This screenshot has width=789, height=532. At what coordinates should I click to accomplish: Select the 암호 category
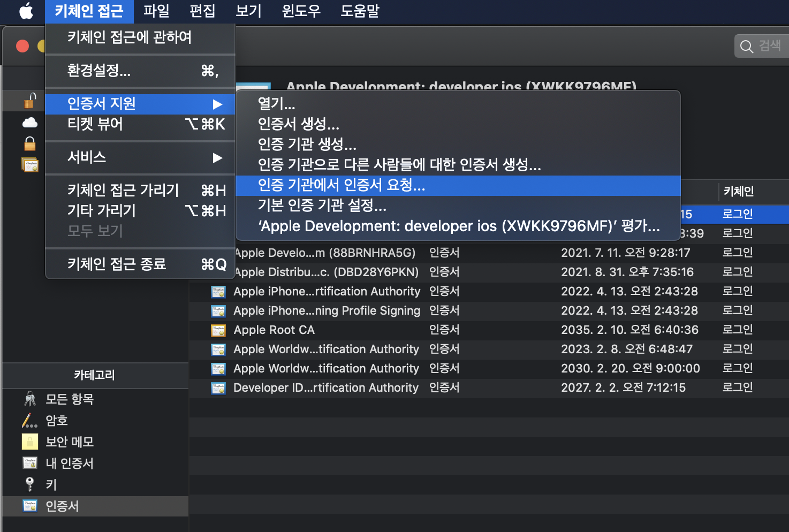95,421
